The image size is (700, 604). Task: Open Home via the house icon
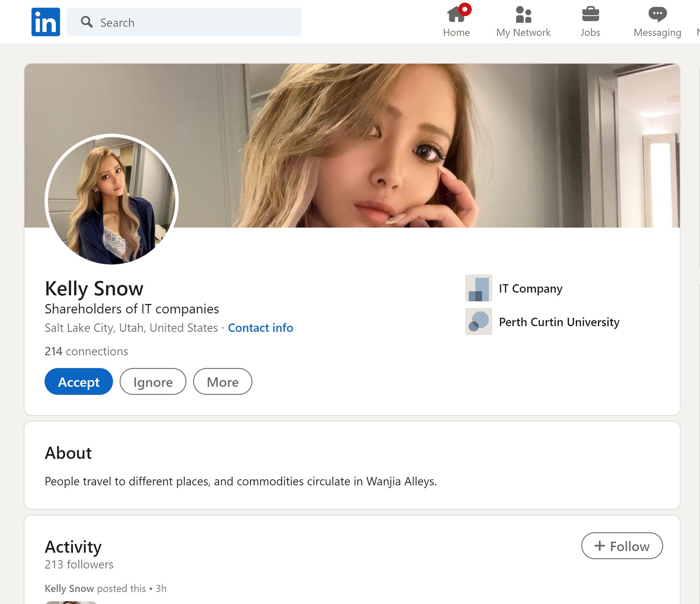[x=455, y=15]
